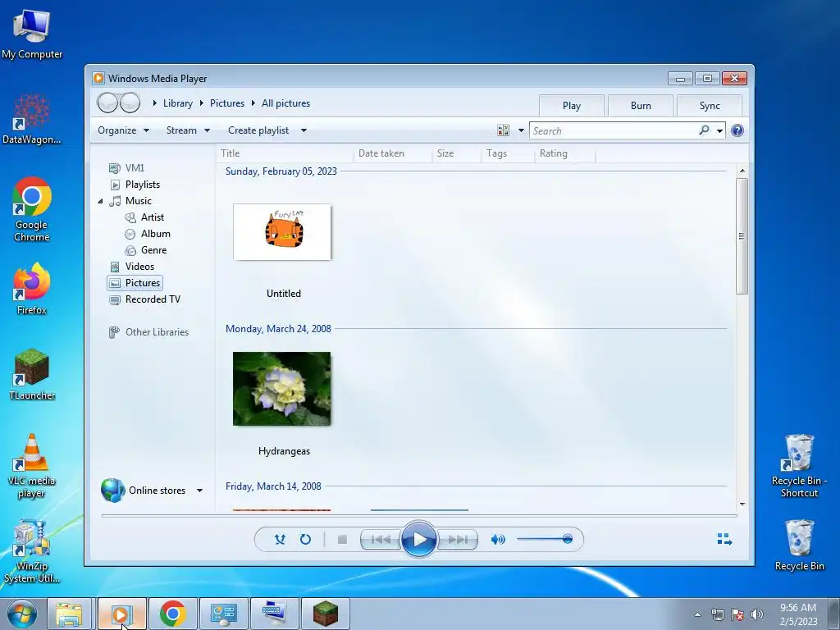840x630 pixels.
Task: Open the Stream menu
Action: 188,130
